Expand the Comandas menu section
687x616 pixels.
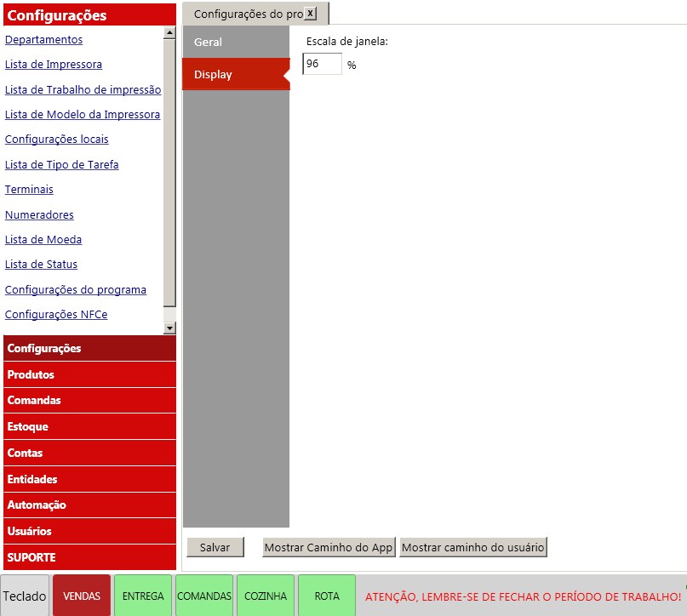tap(90, 401)
